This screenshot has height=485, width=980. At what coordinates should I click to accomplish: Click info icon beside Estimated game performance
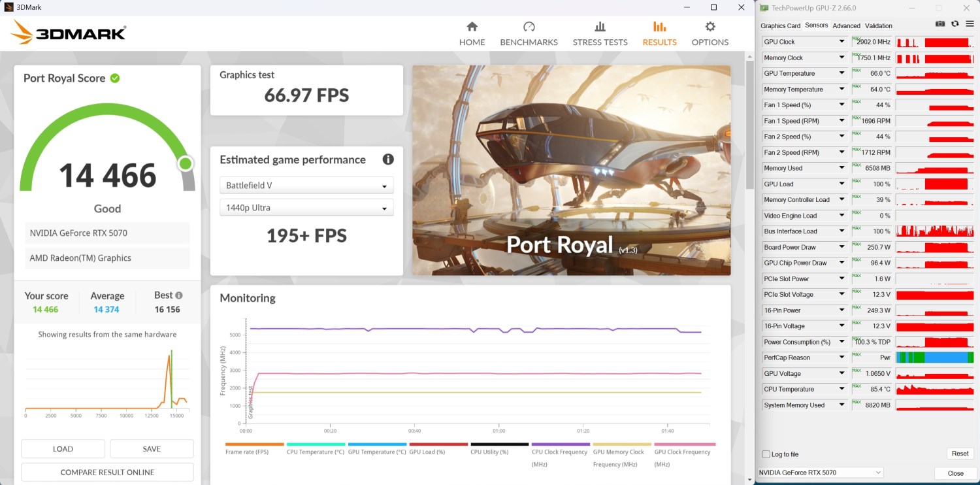[x=388, y=159]
